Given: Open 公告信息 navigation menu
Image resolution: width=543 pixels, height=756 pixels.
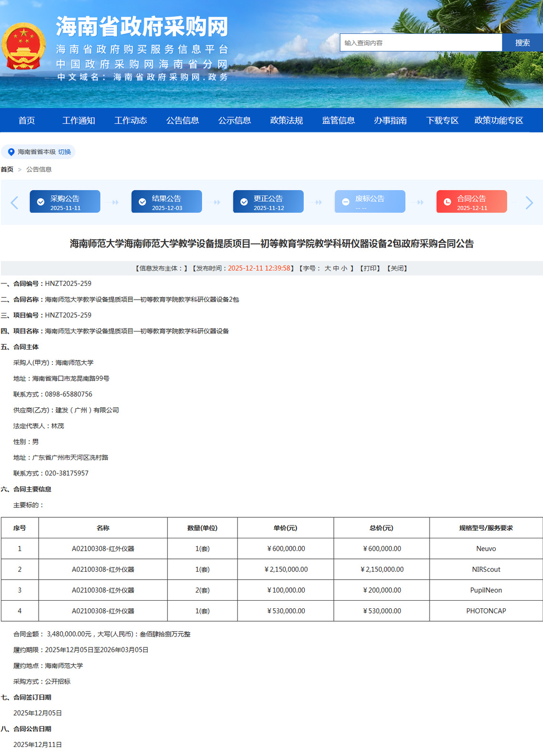Looking at the screenshot, I should 182,121.
